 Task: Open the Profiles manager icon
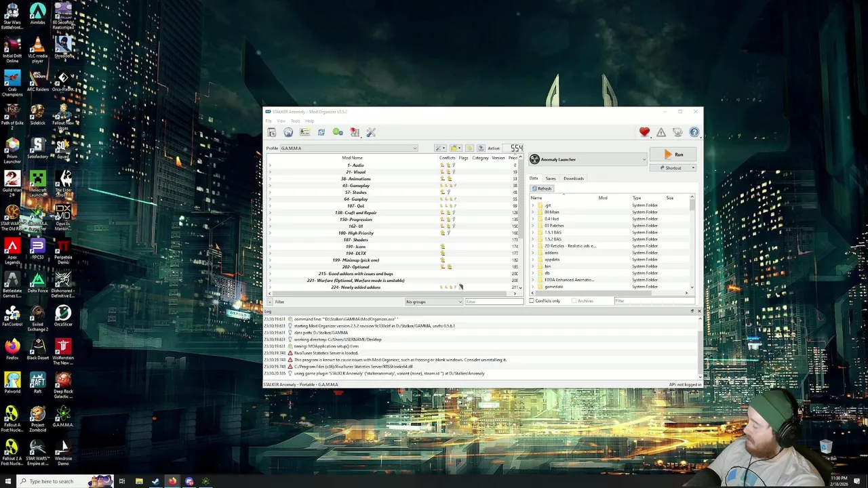point(304,132)
